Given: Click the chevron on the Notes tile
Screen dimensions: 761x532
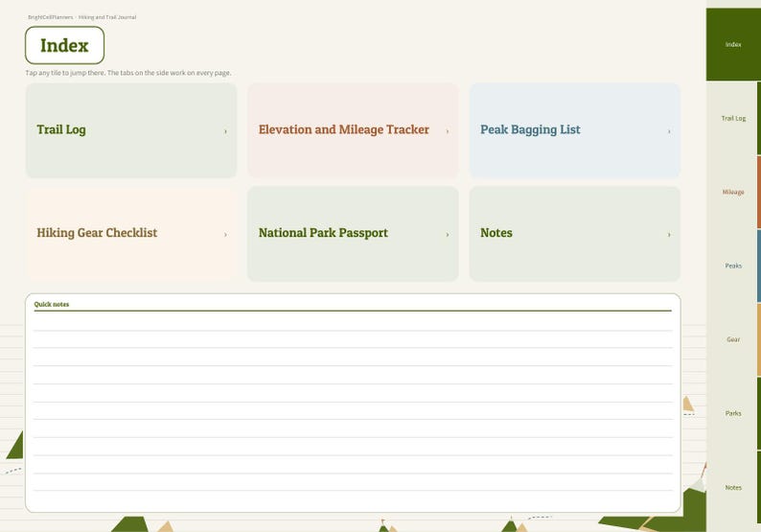Looking at the screenshot, I should pyautogui.click(x=669, y=235).
